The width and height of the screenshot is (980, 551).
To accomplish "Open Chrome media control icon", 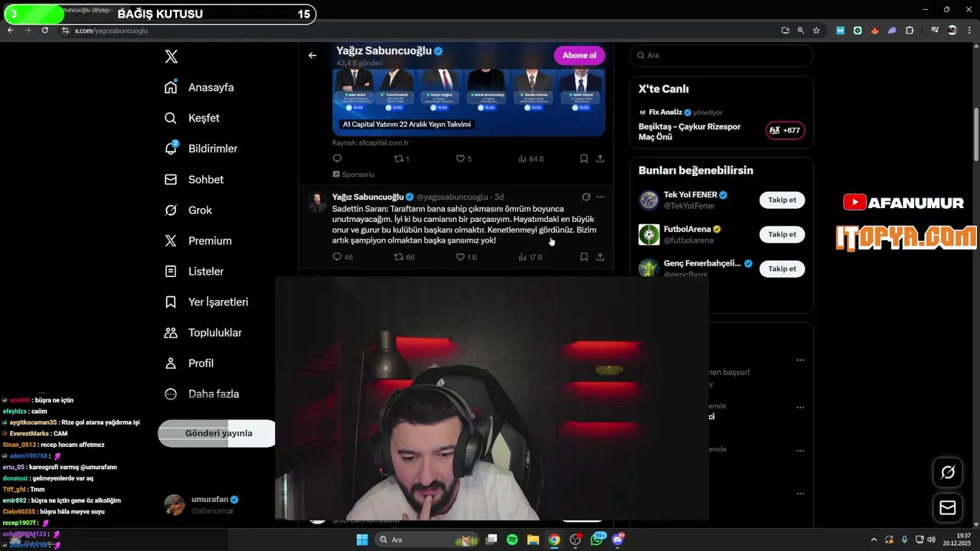I will pyautogui.click(x=936, y=31).
